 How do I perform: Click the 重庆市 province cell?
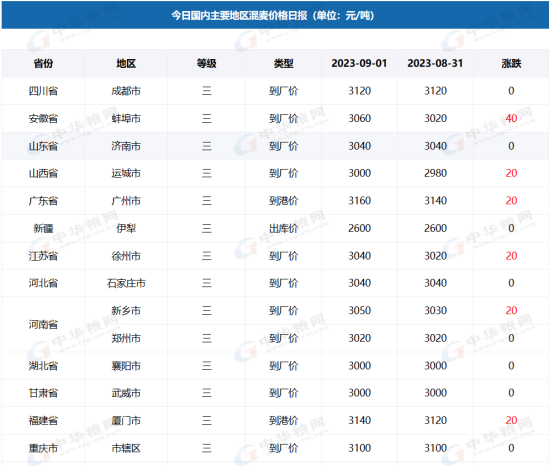pyautogui.click(x=43, y=448)
